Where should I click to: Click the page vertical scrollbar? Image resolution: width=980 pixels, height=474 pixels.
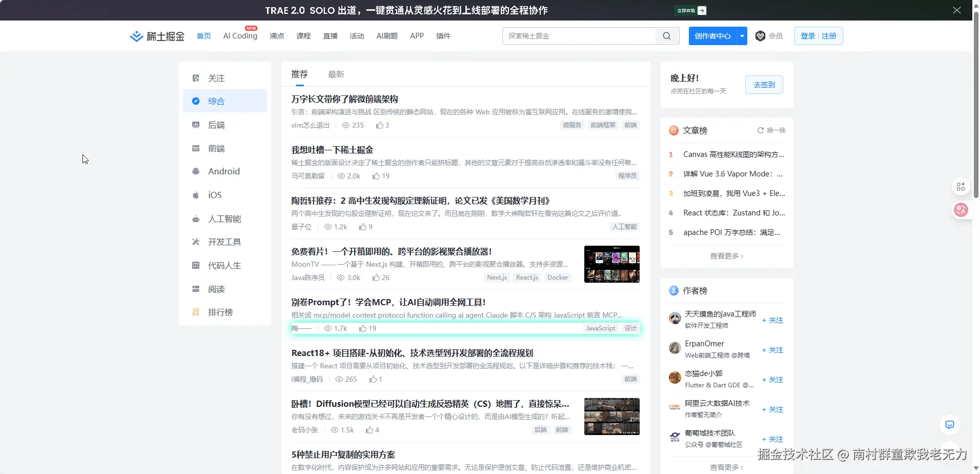tap(976, 103)
